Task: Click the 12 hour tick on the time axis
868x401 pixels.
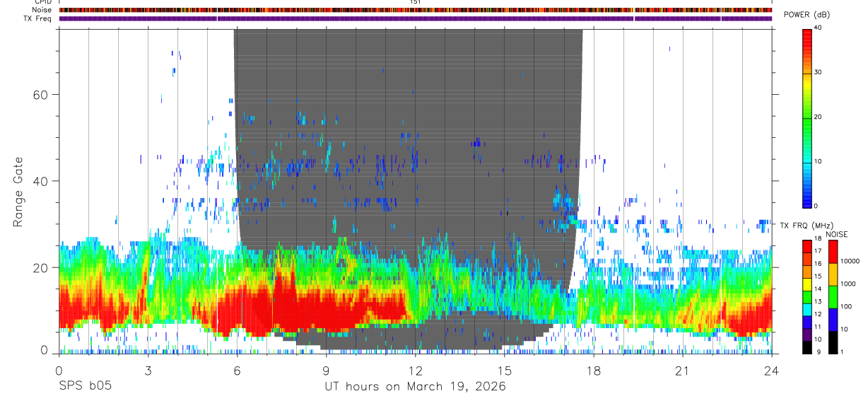Action: (415, 370)
